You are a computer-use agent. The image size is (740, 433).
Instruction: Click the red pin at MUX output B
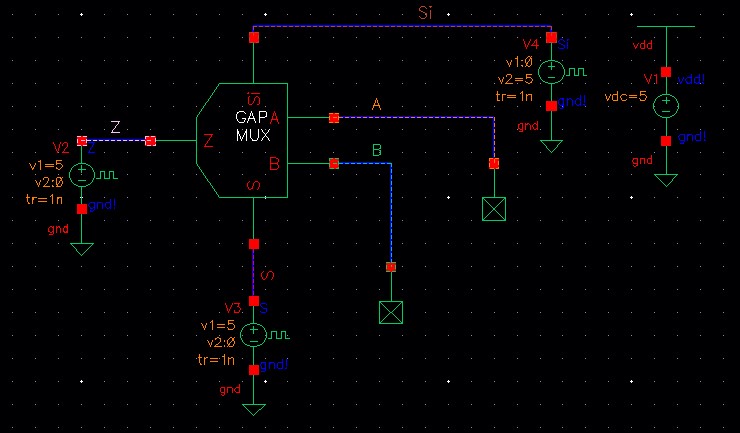(x=334, y=163)
